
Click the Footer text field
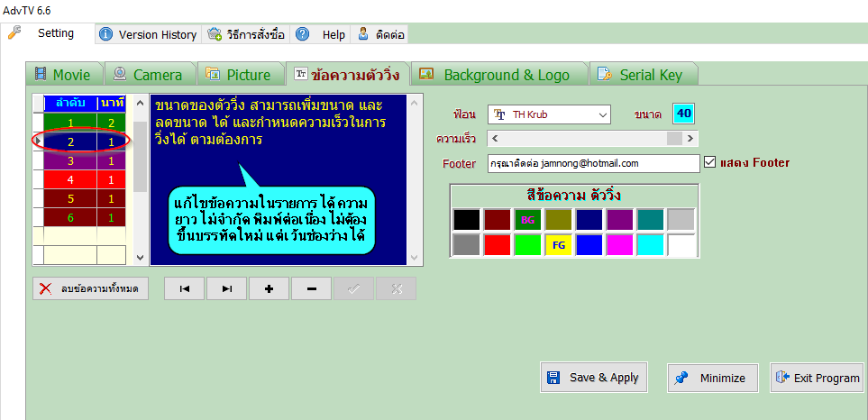593,164
